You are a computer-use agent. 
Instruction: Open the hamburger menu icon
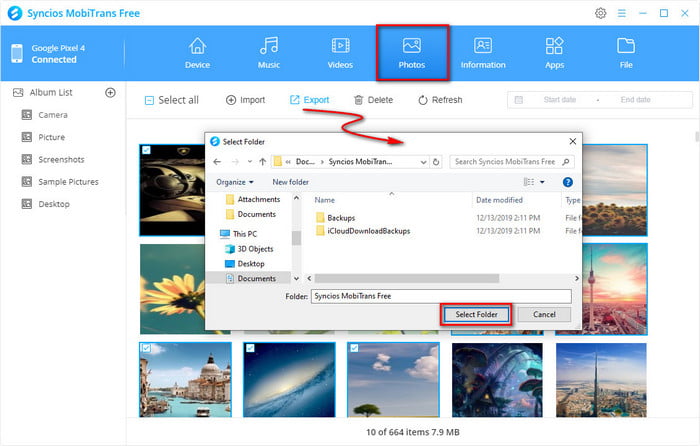621,13
